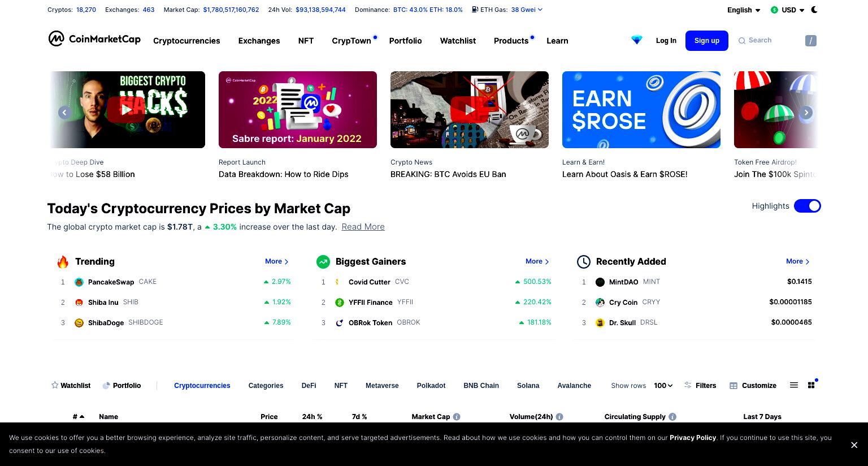Toggle dark mode moon icon
This screenshot has height=466, width=868.
(x=814, y=10)
